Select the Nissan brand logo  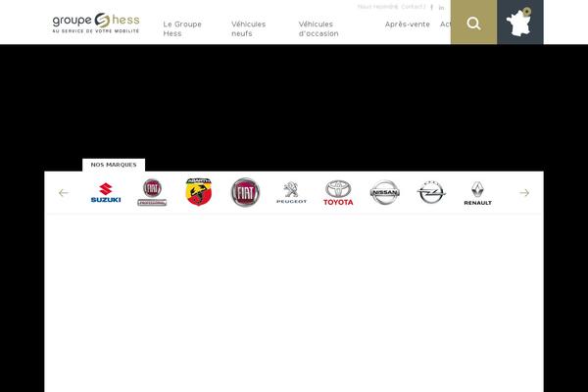pyautogui.click(x=385, y=192)
